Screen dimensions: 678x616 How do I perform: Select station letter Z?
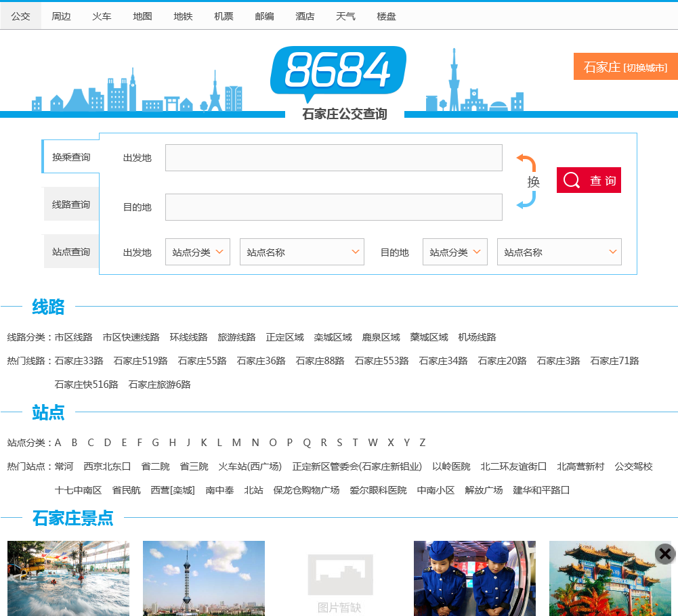[x=423, y=443]
